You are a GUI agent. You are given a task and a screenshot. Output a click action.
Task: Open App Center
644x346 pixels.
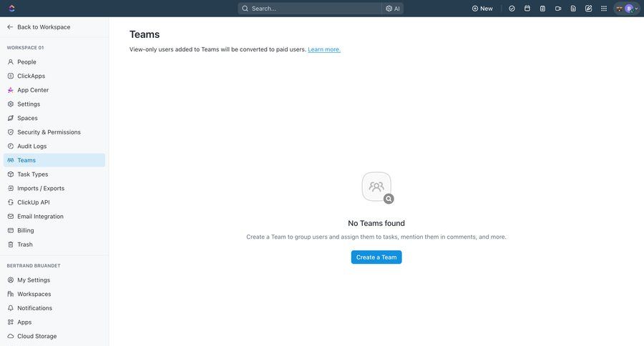[54, 90]
